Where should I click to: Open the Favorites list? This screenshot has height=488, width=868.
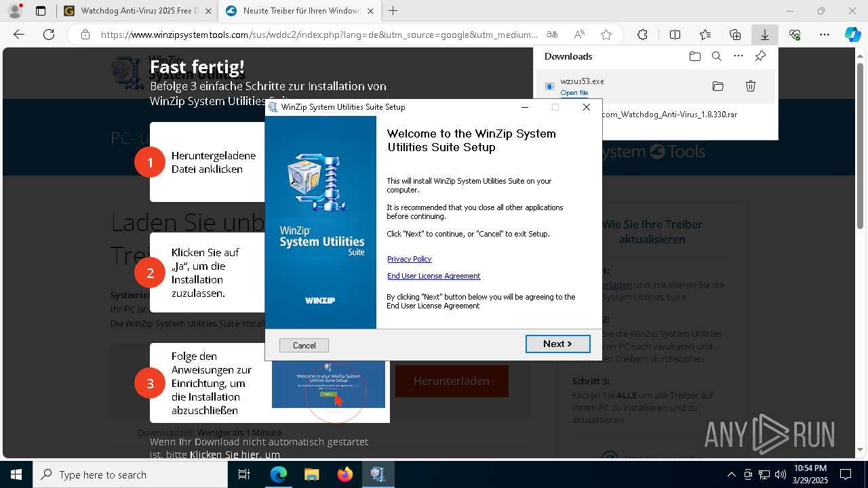tap(705, 35)
